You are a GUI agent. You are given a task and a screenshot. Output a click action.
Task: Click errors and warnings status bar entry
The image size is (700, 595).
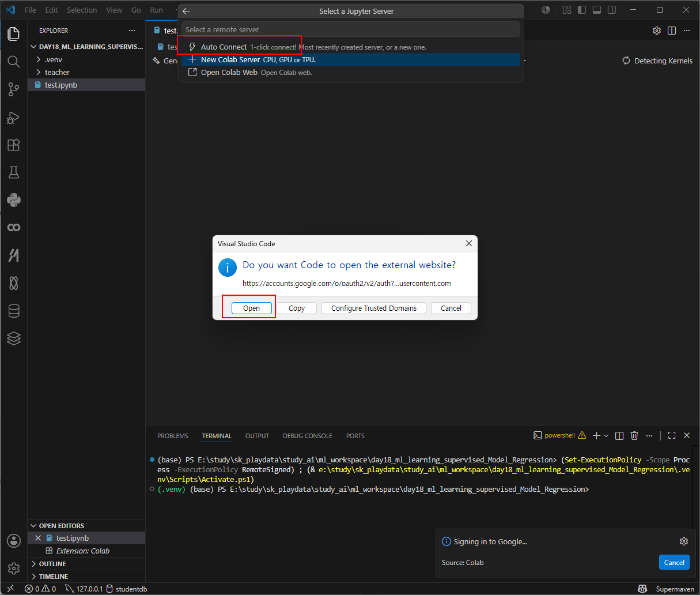(40, 589)
